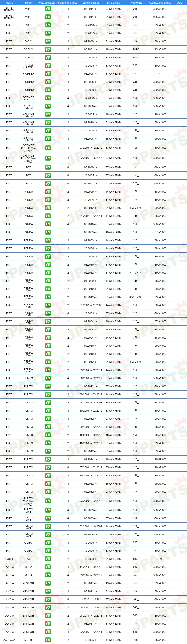
Task: Click production dates 01.2007 -> 11.2009
Action: coord(91,305)
